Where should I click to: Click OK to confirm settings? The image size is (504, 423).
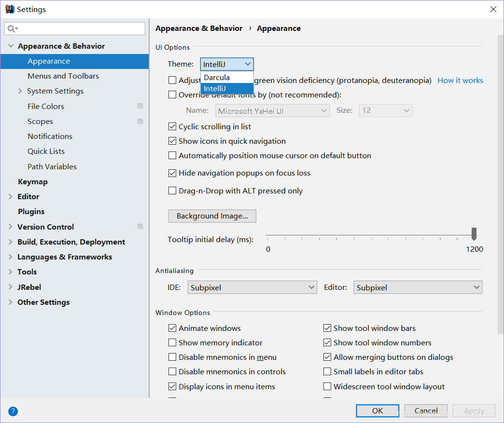[x=378, y=410]
